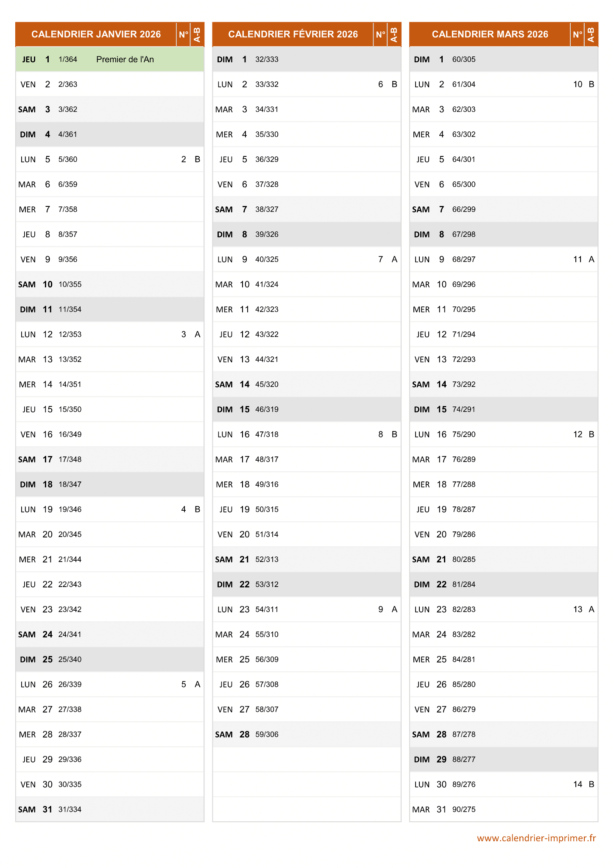Select the Calendrier Mars 2026 header

tap(490, 34)
